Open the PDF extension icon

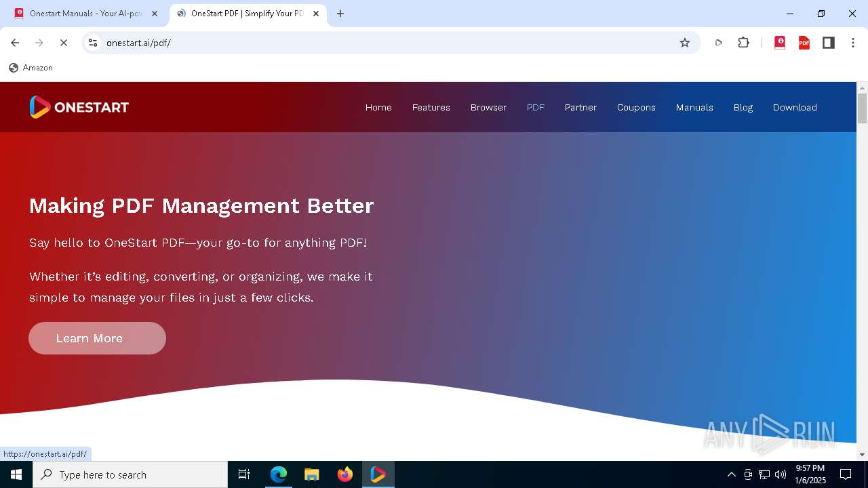[804, 43]
